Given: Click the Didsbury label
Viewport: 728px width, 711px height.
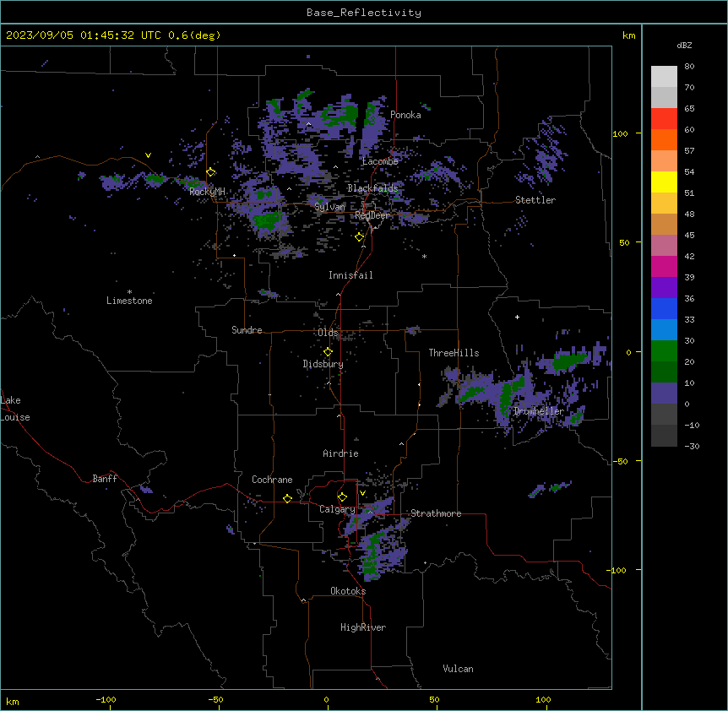Looking at the screenshot, I should (323, 364).
